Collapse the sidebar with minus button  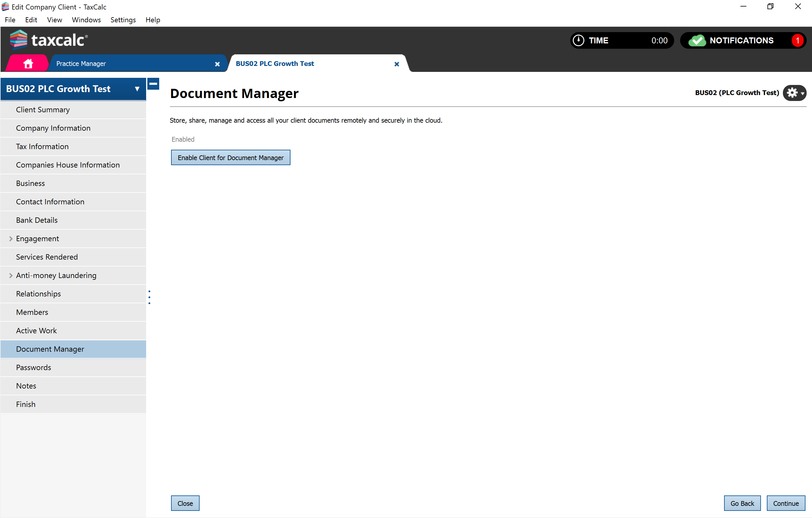coord(154,84)
